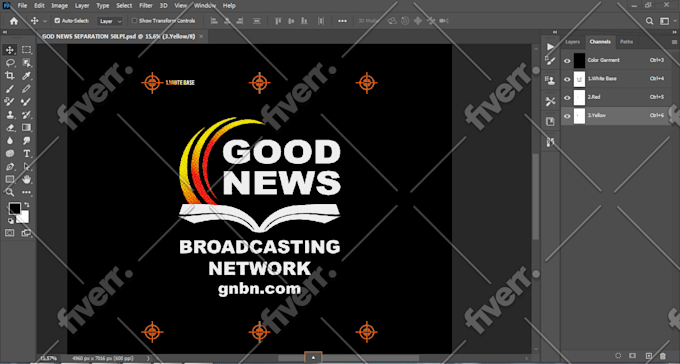The height and width of the screenshot is (364, 680).
Task: Reset default foreground and background colors
Action: tap(11, 220)
